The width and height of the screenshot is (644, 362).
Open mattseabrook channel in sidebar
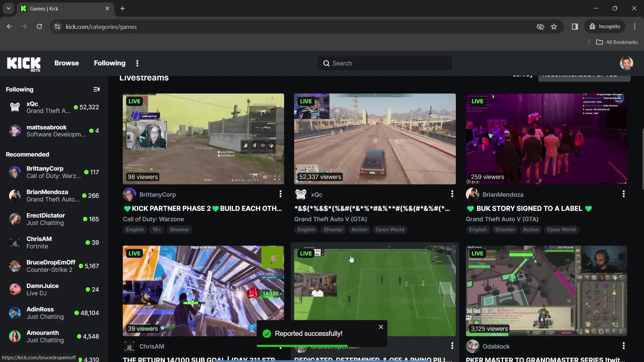[54, 131]
